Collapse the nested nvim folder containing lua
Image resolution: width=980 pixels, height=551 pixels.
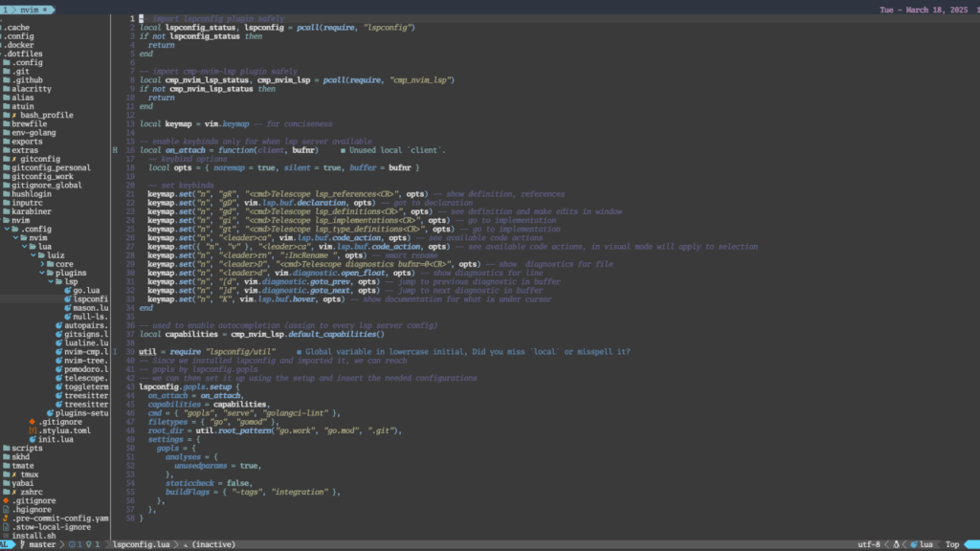pos(16,237)
